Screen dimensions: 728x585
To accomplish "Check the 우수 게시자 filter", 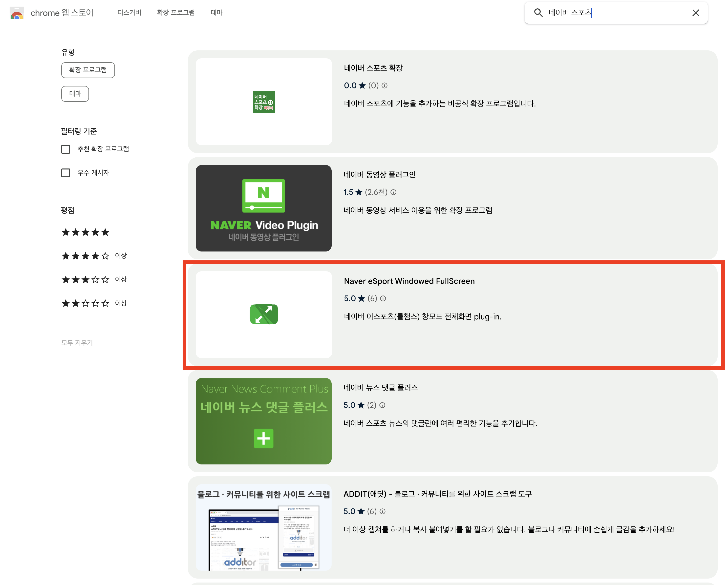I will coord(66,173).
